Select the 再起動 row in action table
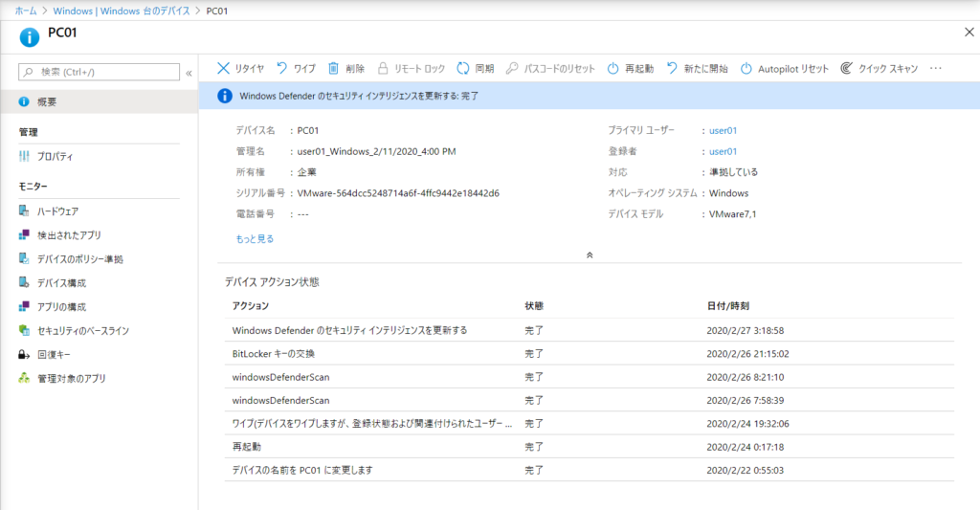980x510 pixels. click(590, 447)
